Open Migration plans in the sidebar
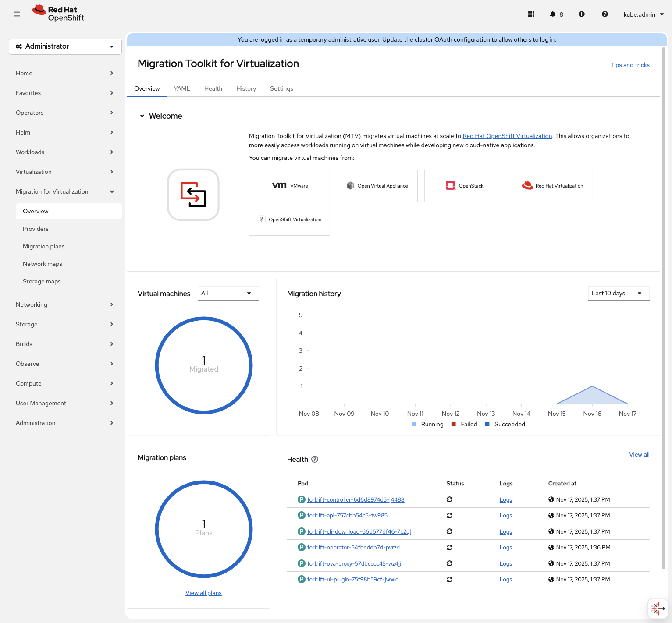Viewport: 672px width, 623px height. point(44,246)
